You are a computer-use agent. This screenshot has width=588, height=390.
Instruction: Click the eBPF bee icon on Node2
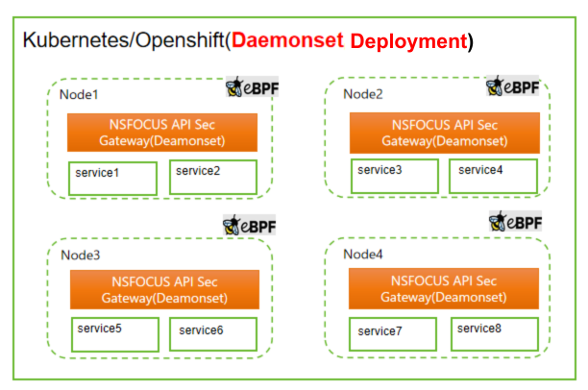coord(496,85)
